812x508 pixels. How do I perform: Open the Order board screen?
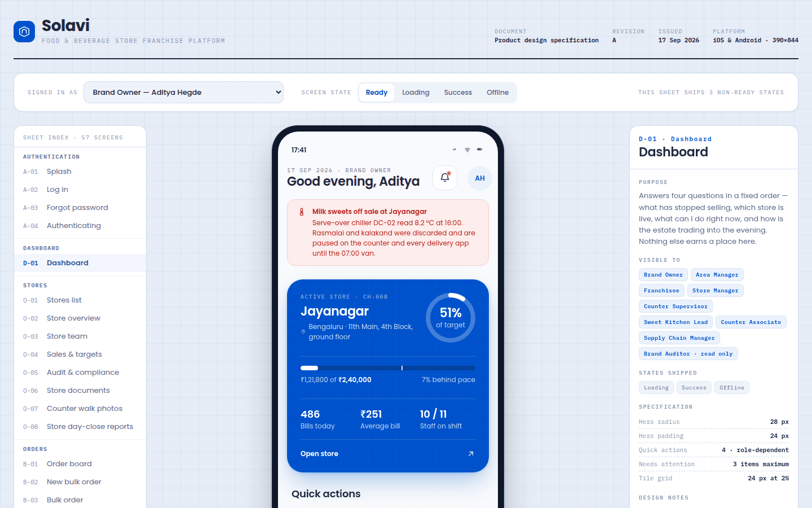tap(80, 464)
